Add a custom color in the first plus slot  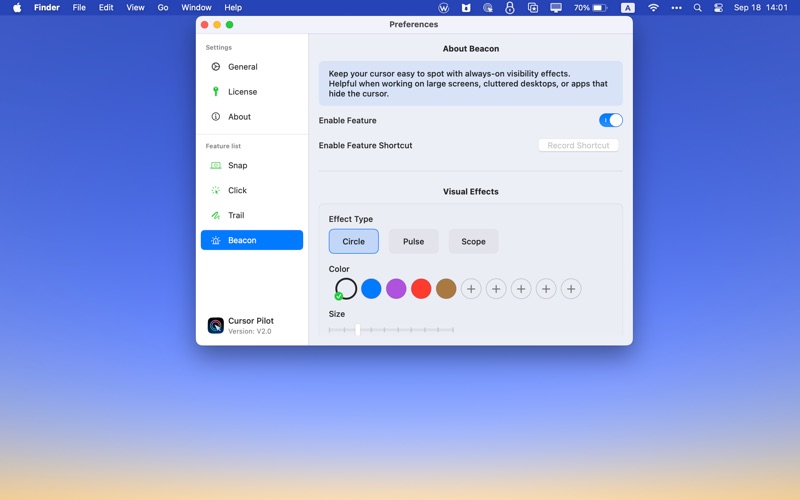pos(471,289)
